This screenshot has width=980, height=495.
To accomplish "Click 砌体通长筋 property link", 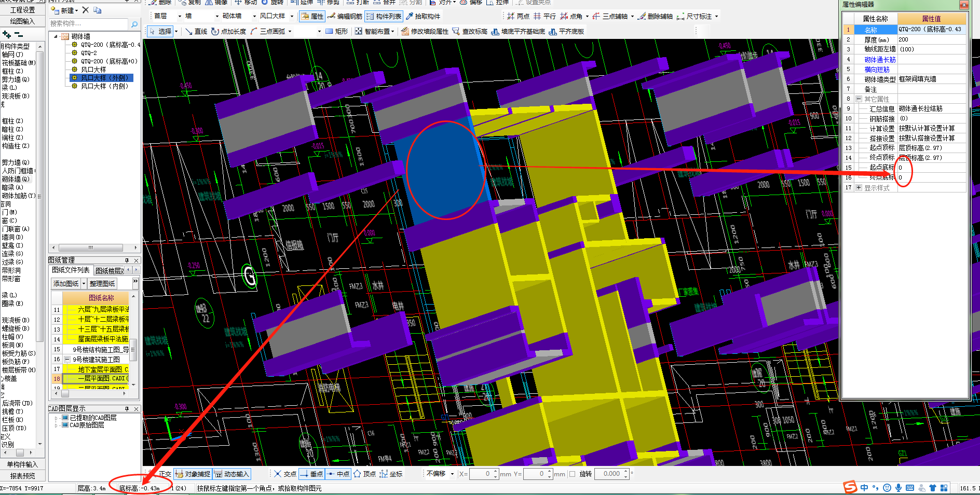I will (x=880, y=60).
